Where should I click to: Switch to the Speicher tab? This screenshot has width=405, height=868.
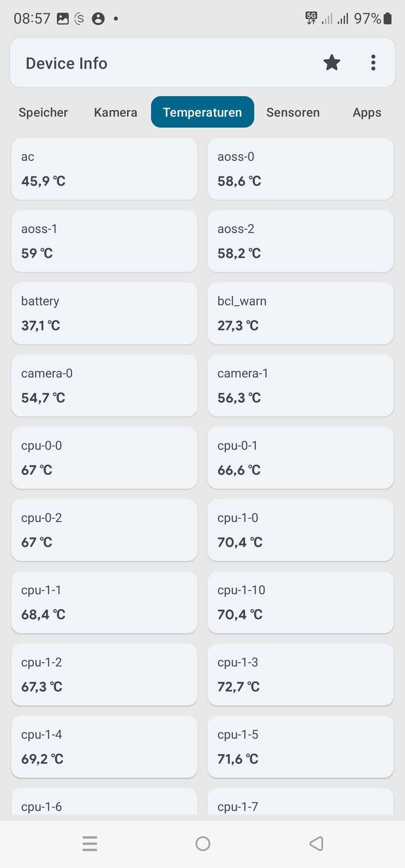tap(43, 112)
